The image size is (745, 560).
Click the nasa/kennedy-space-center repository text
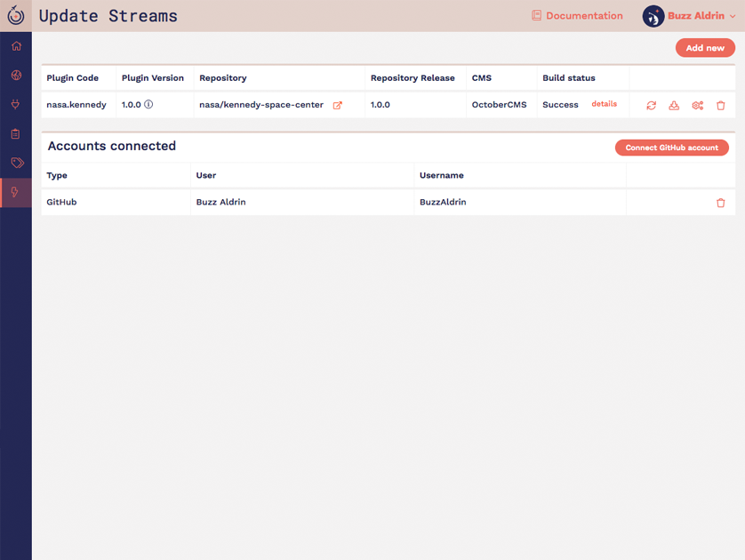[261, 105]
